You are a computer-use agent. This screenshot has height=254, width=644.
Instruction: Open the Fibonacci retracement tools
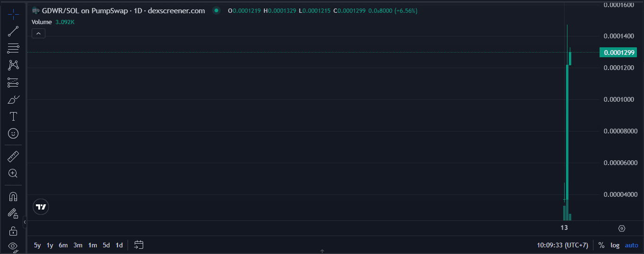[x=13, y=48]
